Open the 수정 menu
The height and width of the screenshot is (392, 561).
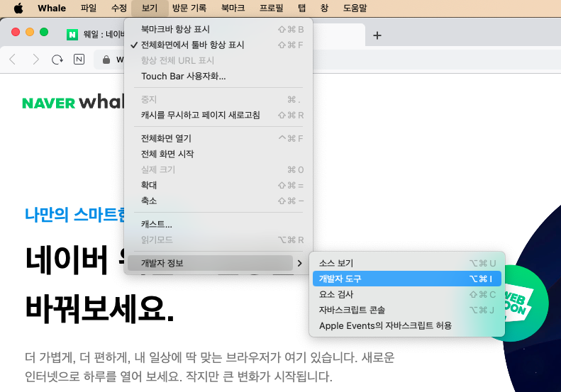[119, 8]
